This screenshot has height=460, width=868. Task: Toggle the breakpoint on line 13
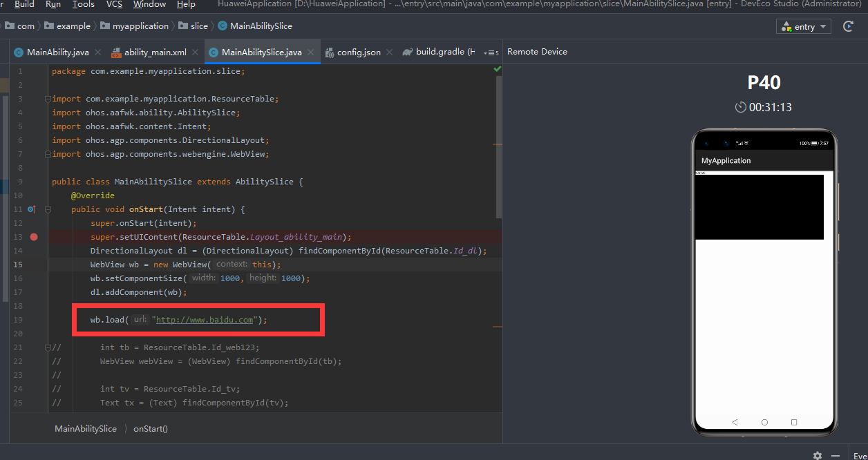pos(34,237)
